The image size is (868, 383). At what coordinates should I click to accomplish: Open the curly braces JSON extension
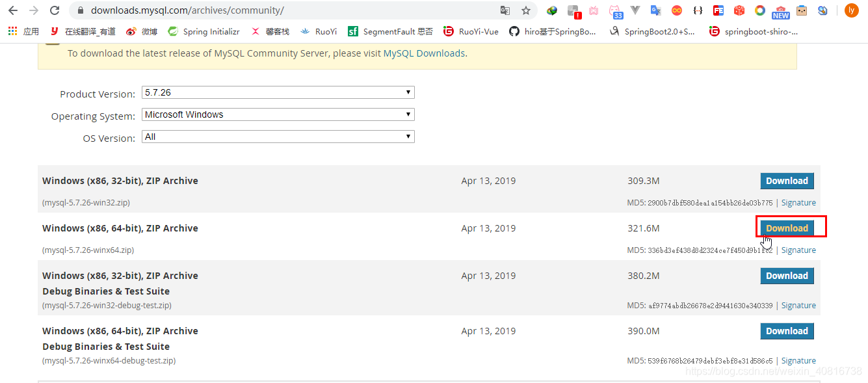(x=698, y=10)
